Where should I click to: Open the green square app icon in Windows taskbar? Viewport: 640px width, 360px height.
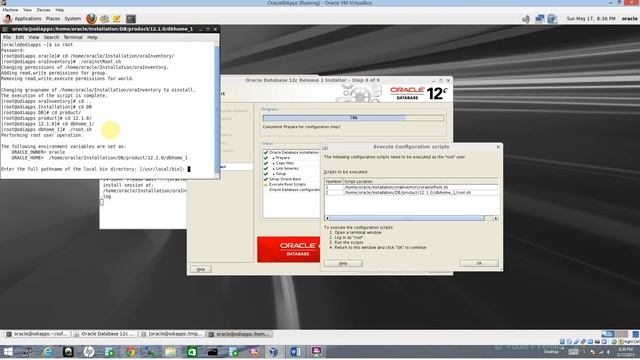[x=191, y=351]
